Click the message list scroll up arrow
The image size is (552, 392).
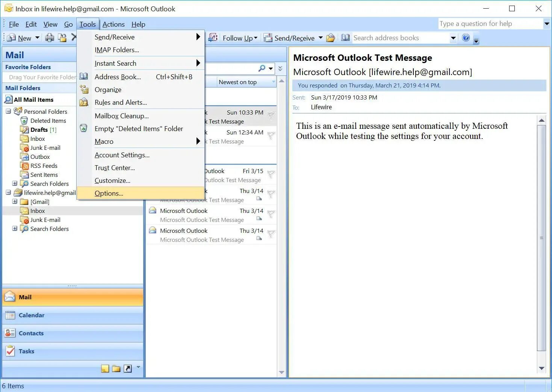pyautogui.click(x=281, y=81)
